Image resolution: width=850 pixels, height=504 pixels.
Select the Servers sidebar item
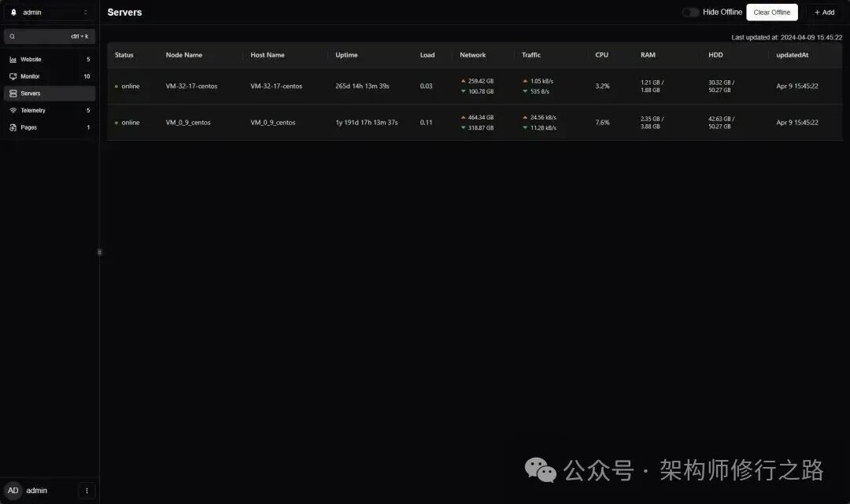[50, 93]
